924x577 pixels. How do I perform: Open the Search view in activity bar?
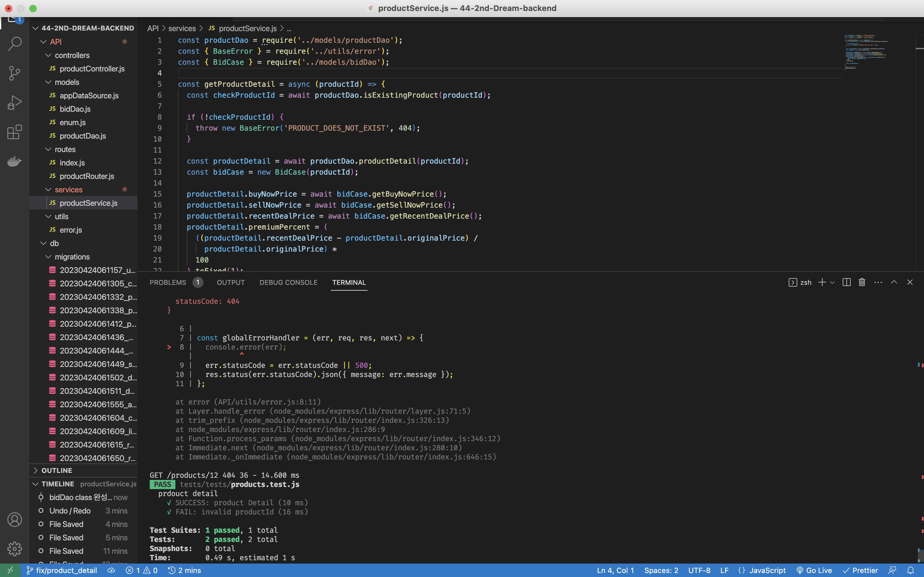[x=14, y=43]
